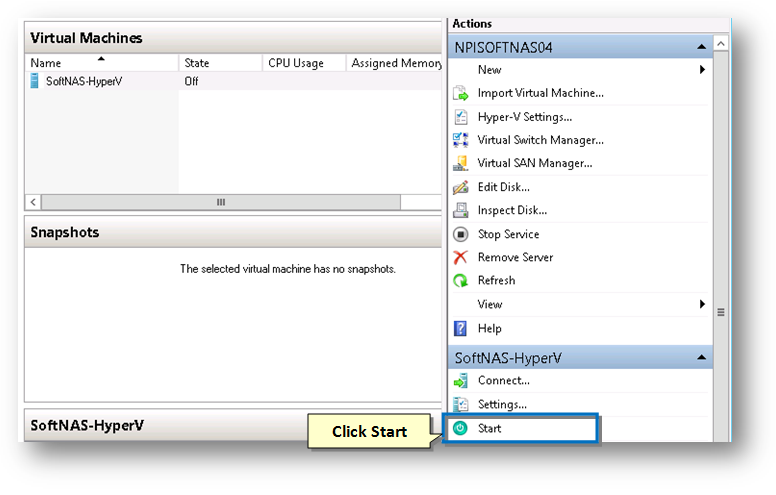
Task: Click the SoftNAS-HyperV virtual machine icon
Action: (34, 81)
